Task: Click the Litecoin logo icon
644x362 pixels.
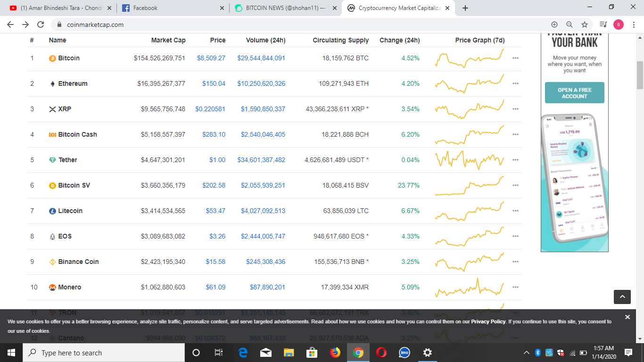Action: [53, 211]
